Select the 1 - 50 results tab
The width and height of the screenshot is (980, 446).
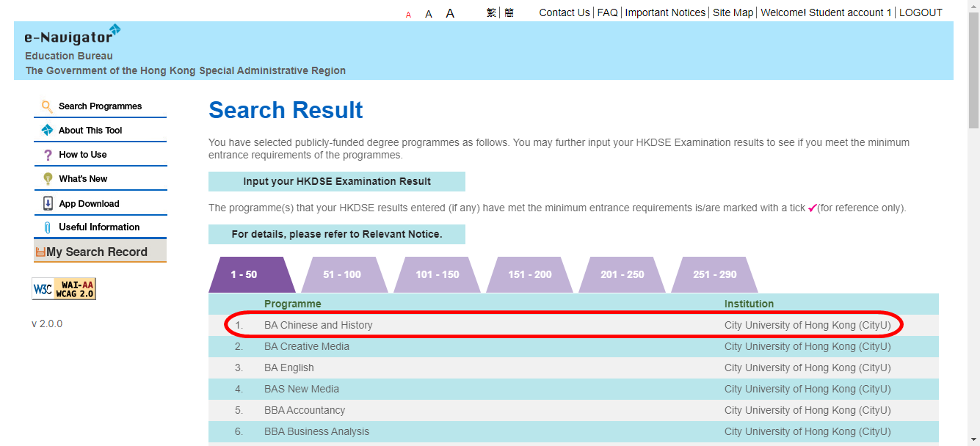[x=251, y=274]
